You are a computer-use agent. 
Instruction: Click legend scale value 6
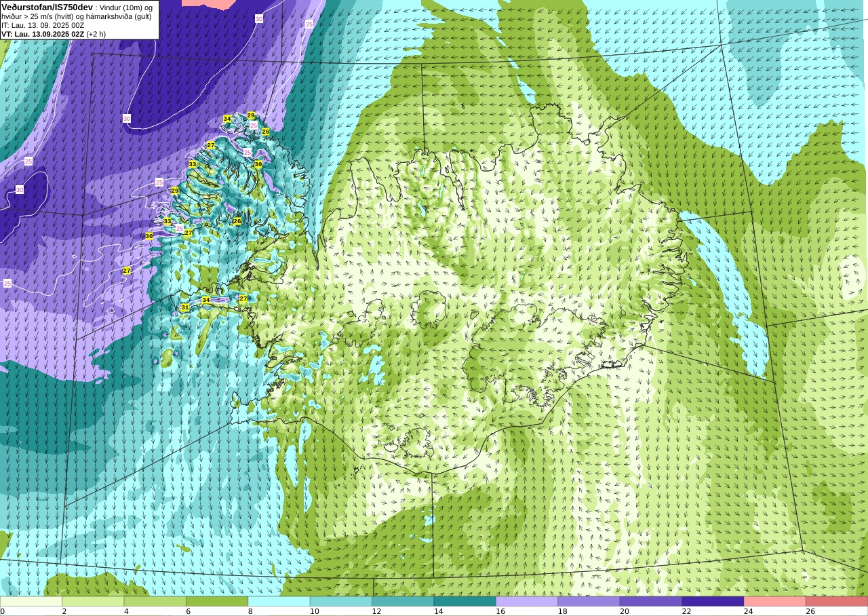coord(189,611)
